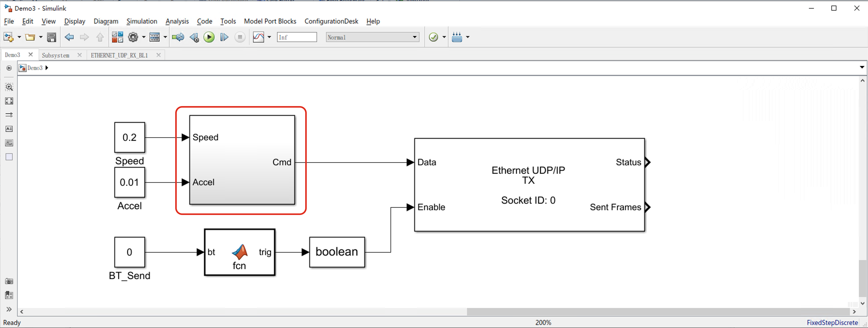
Task: Go back with the blue arrow
Action: [69, 37]
